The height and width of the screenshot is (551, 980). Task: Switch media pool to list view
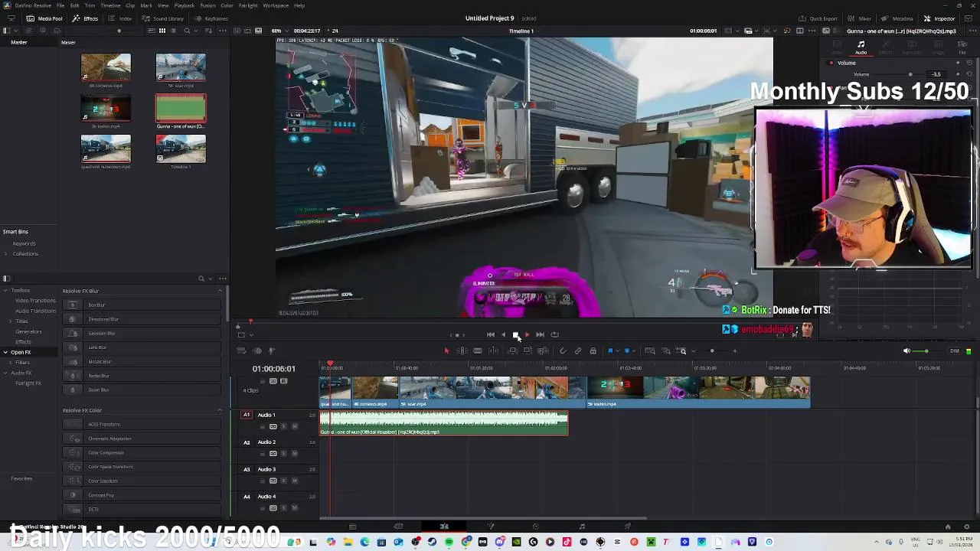pyautogui.click(x=174, y=31)
